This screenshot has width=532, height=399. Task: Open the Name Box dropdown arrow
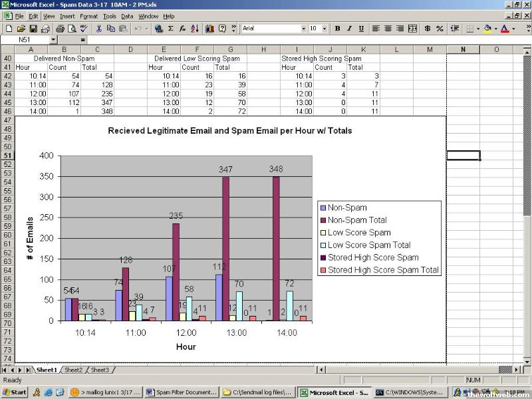[x=72, y=40]
